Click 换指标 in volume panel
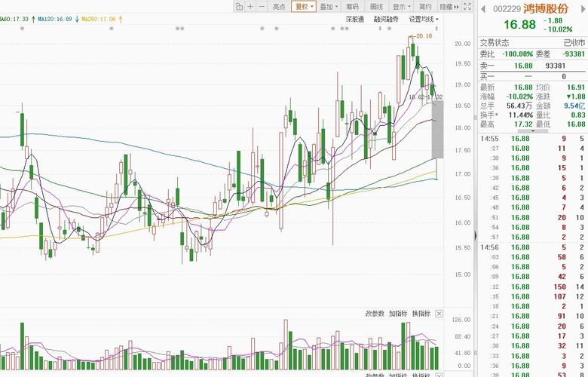Image resolution: width=588 pixels, height=377 pixels. tap(421, 314)
